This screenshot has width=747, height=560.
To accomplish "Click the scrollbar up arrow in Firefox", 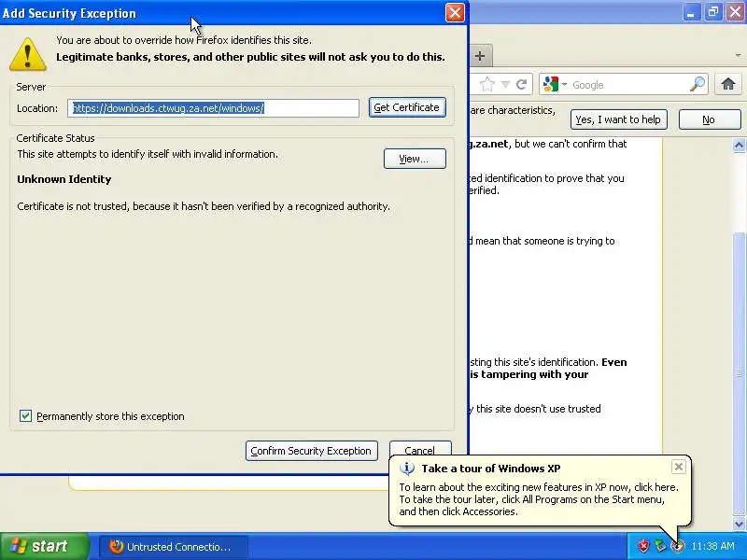I will pyautogui.click(x=739, y=146).
